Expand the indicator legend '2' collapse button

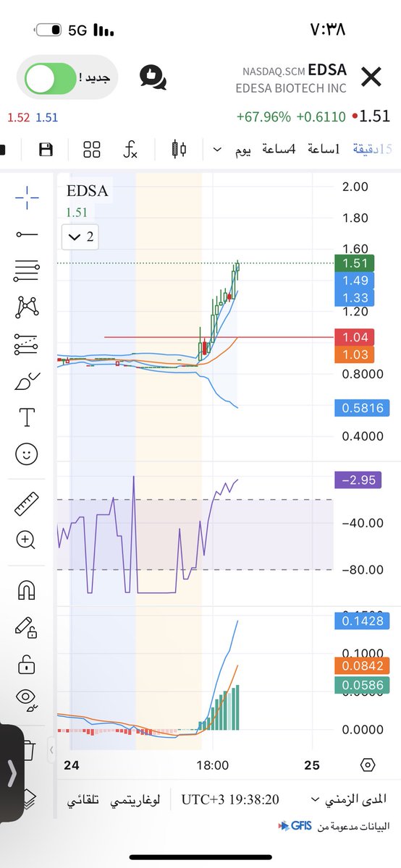tap(80, 236)
